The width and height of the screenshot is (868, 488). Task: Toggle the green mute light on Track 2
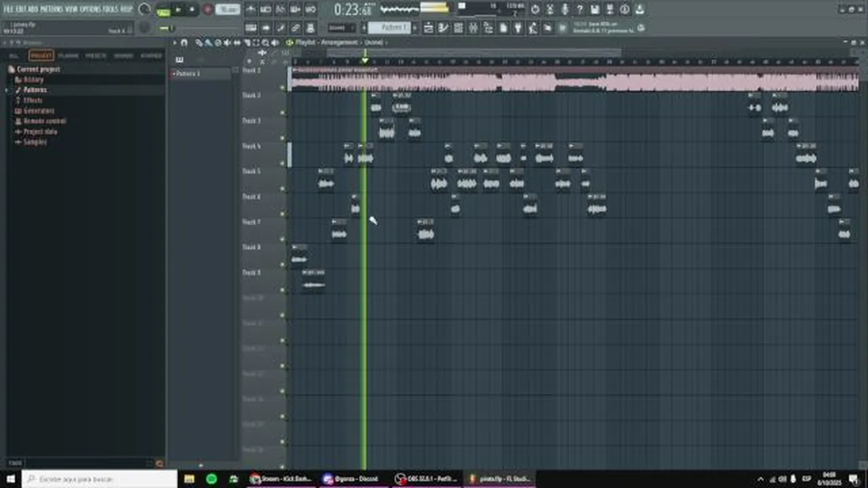click(x=283, y=113)
